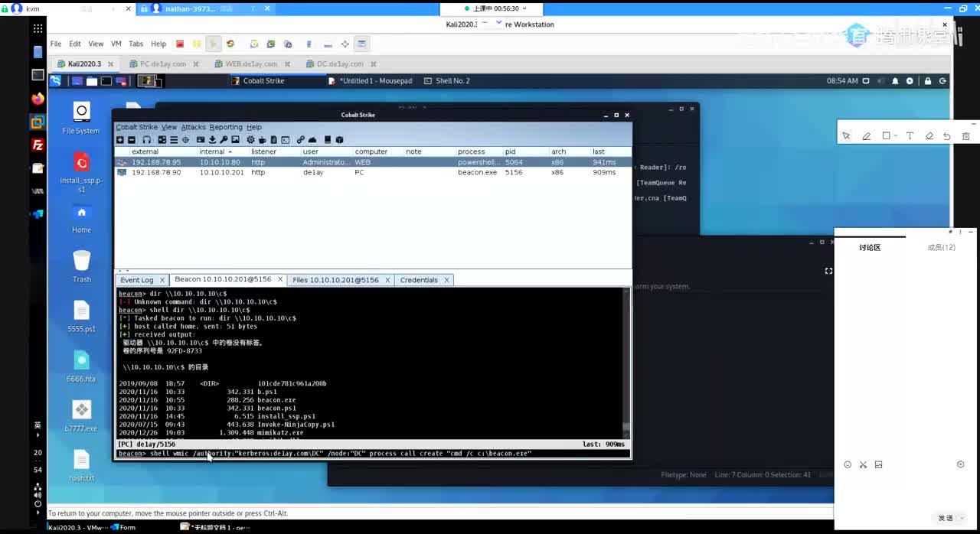Open the members (12) tab in the chat panel
Image resolution: width=980 pixels, height=534 pixels.
click(941, 247)
